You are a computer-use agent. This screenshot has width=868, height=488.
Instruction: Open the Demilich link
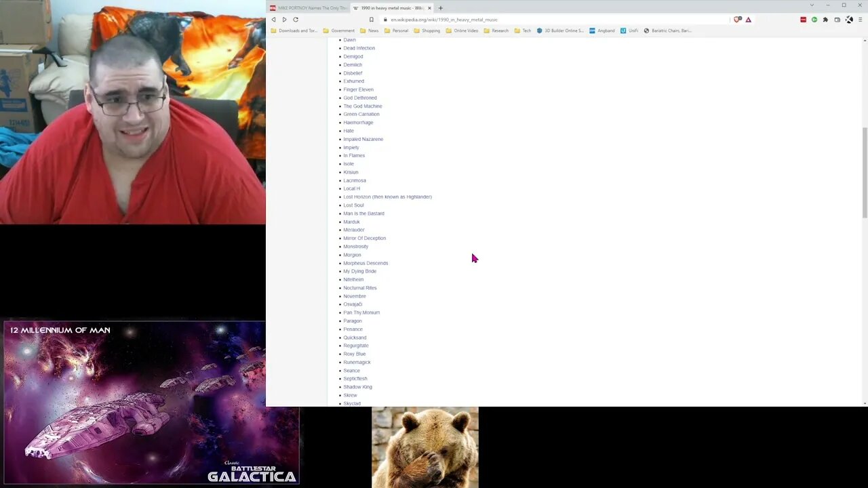[x=353, y=64]
